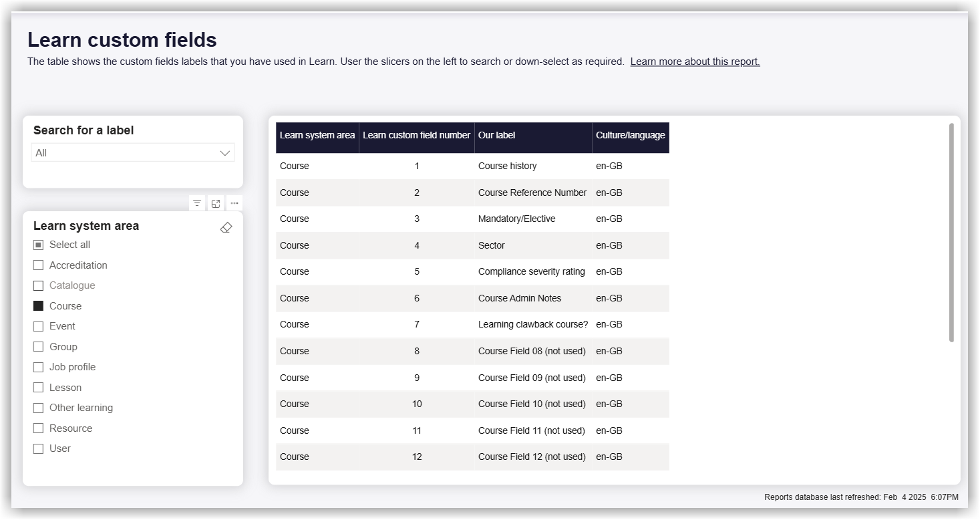Check the Event checkbox
The image size is (980, 520).
(38, 326)
